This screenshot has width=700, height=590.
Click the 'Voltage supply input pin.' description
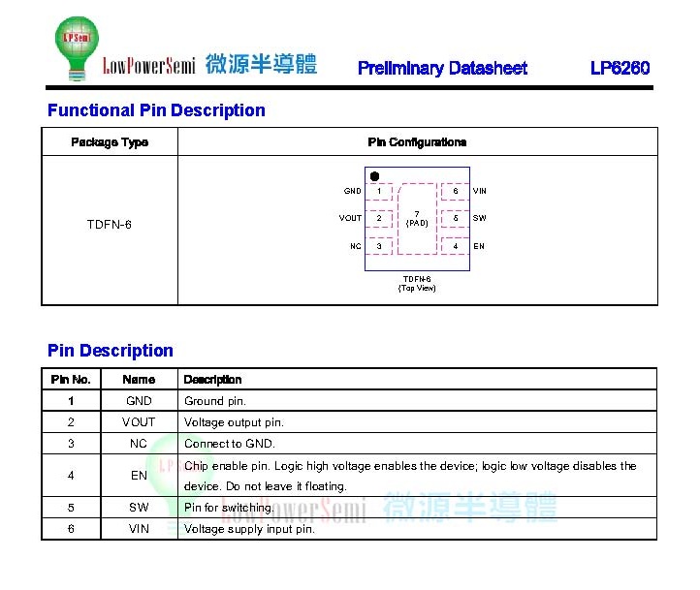[x=249, y=529]
